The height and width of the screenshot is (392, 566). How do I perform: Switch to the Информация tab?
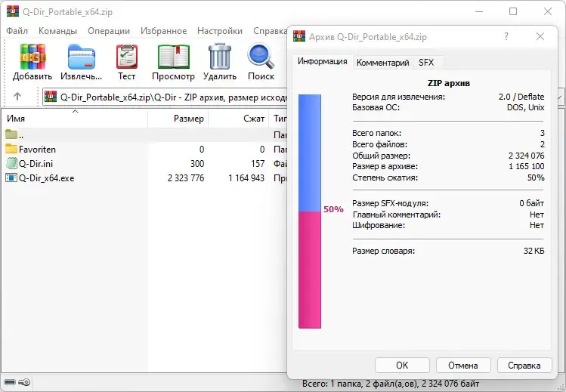coord(323,61)
